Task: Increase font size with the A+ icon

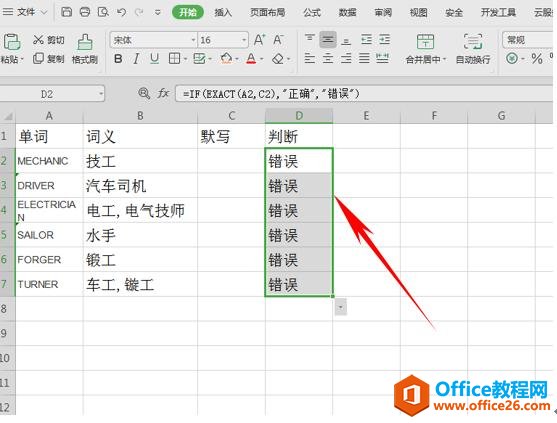Action: [x=259, y=40]
